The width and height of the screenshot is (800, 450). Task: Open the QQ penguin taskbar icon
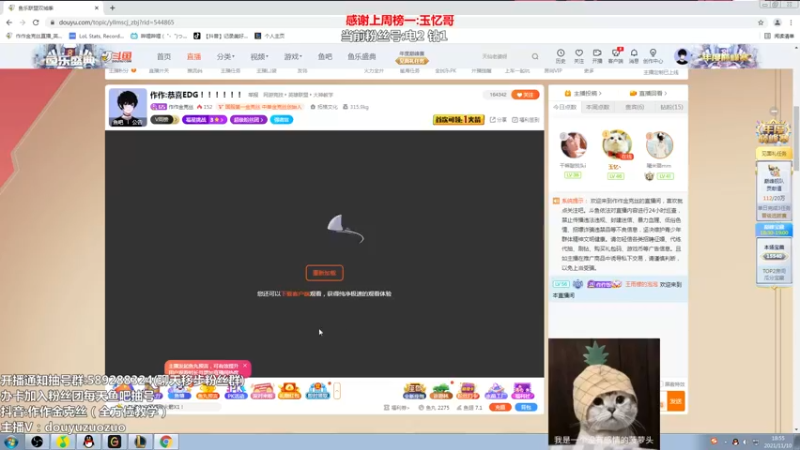pyautogui.click(x=88, y=441)
